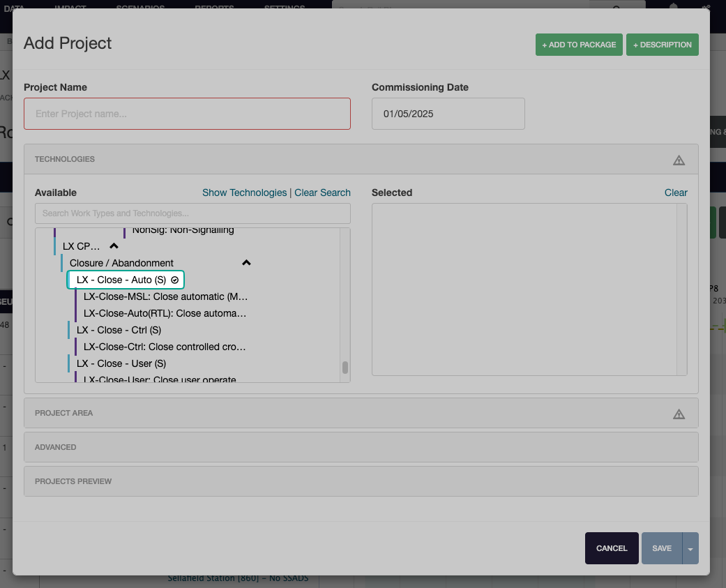Focus the Search Work Types and Technologies box

pyautogui.click(x=192, y=213)
